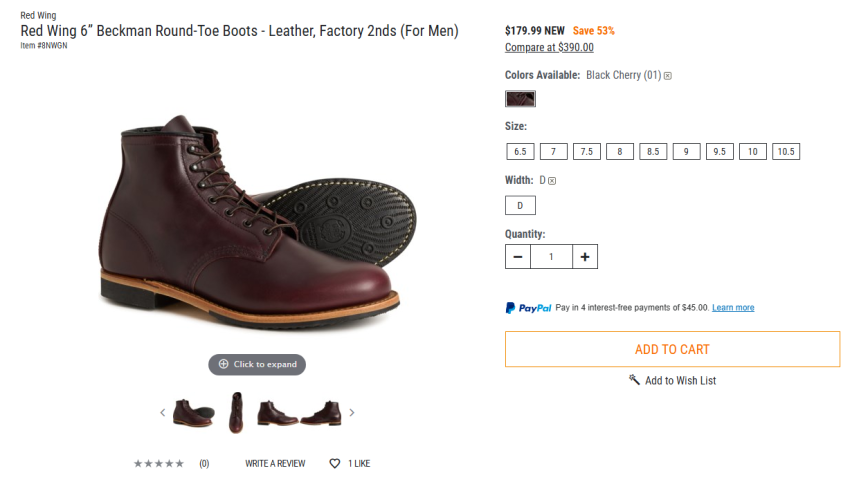Click the Add to Wish List pin icon
This screenshot has width=850, height=502.
pyautogui.click(x=634, y=380)
